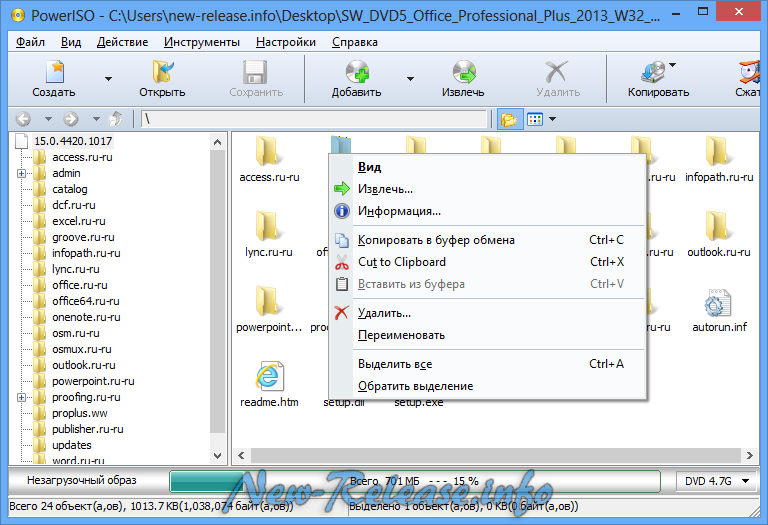Open the Добавить dropdown arrow
Screen dimensions: 768x525
click(410, 79)
